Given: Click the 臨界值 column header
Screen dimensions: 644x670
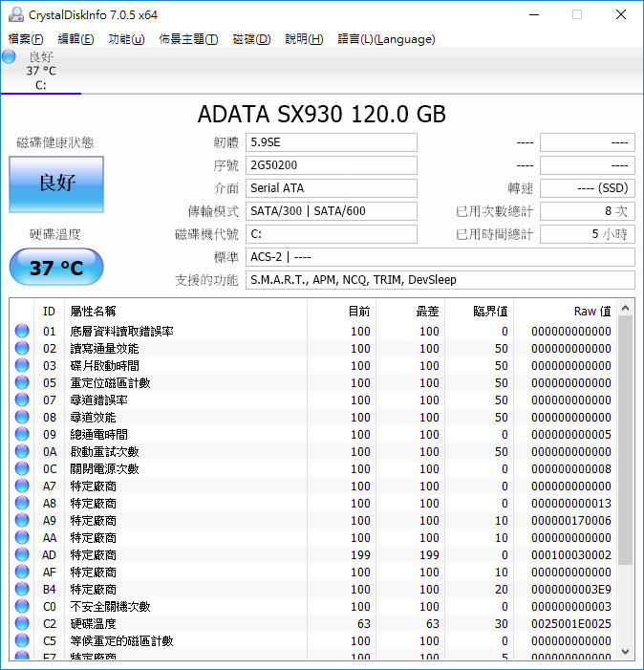Looking at the screenshot, I should (x=479, y=311).
